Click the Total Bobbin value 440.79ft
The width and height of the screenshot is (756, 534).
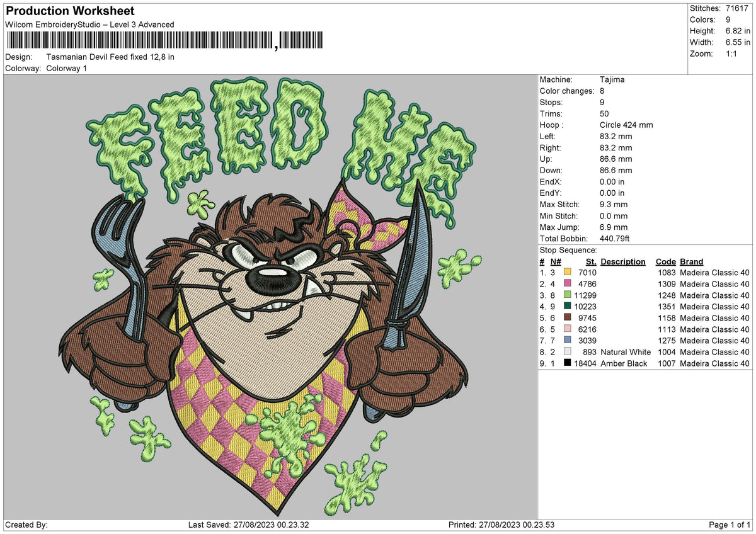coord(614,239)
